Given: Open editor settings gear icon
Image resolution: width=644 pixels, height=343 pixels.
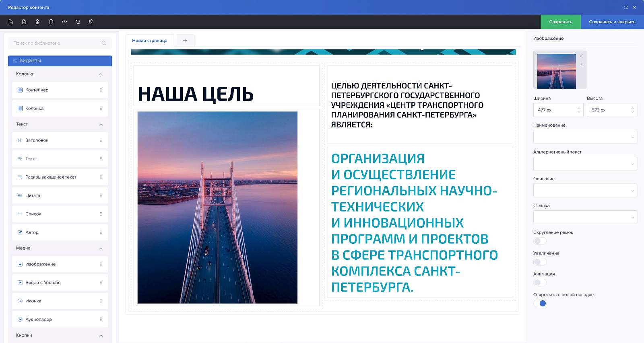Looking at the screenshot, I should (x=91, y=22).
